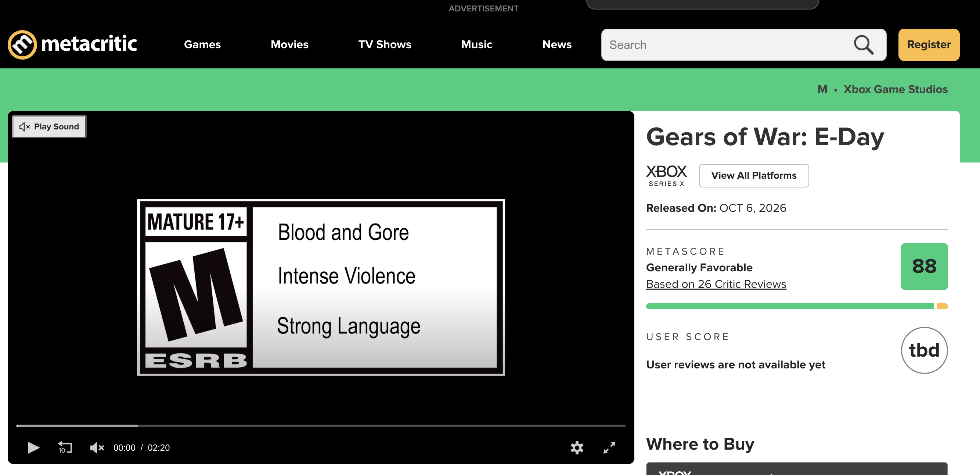This screenshot has height=475, width=980.
Task: Click the green metascore distribution bar
Action: click(789, 306)
